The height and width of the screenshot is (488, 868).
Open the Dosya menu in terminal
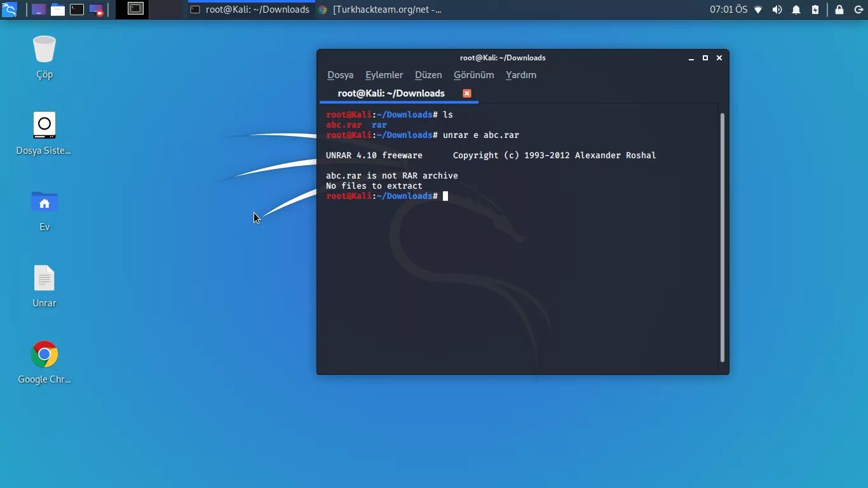coord(340,75)
